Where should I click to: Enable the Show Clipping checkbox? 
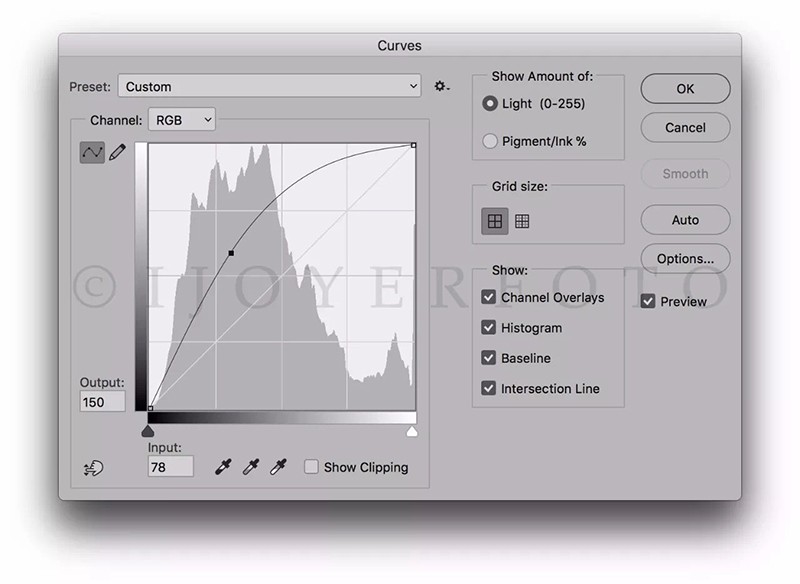pyautogui.click(x=311, y=467)
